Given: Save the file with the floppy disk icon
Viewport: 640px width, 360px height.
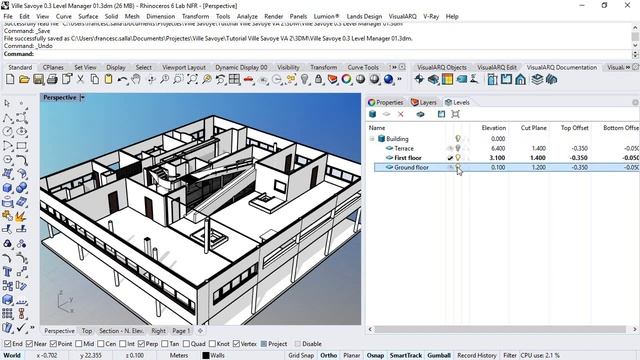Looking at the screenshot, I should [38, 79].
